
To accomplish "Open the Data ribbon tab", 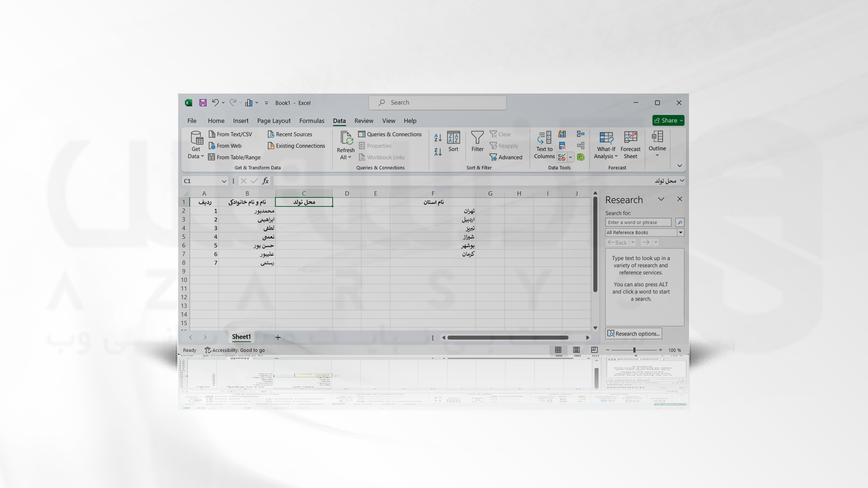I will [x=339, y=120].
